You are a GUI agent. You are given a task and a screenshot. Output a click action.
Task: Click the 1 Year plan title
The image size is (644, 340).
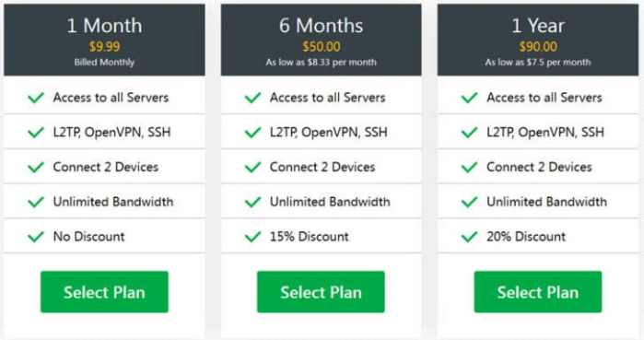point(538,26)
